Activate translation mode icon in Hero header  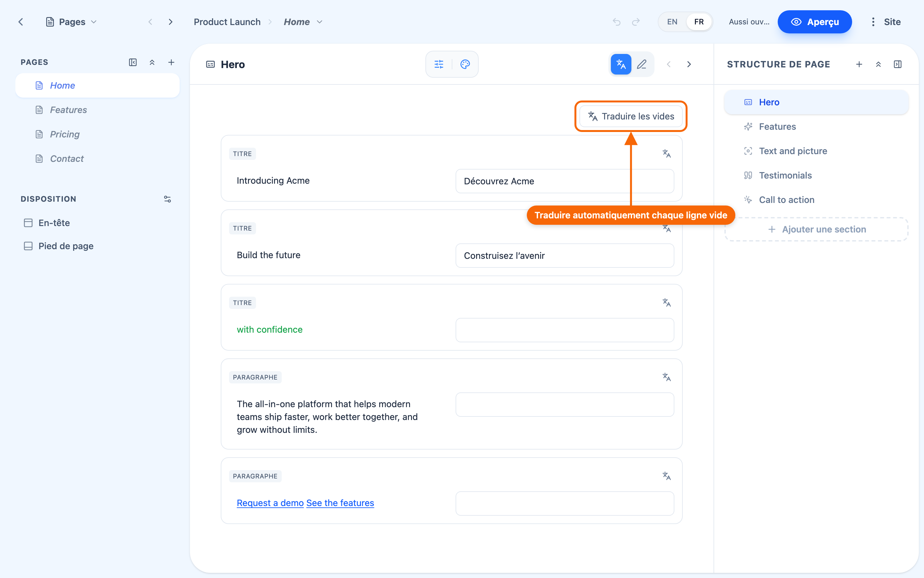click(x=621, y=64)
